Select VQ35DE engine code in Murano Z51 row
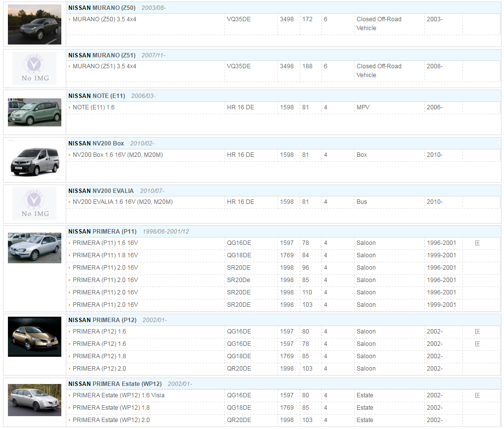 coord(239,66)
